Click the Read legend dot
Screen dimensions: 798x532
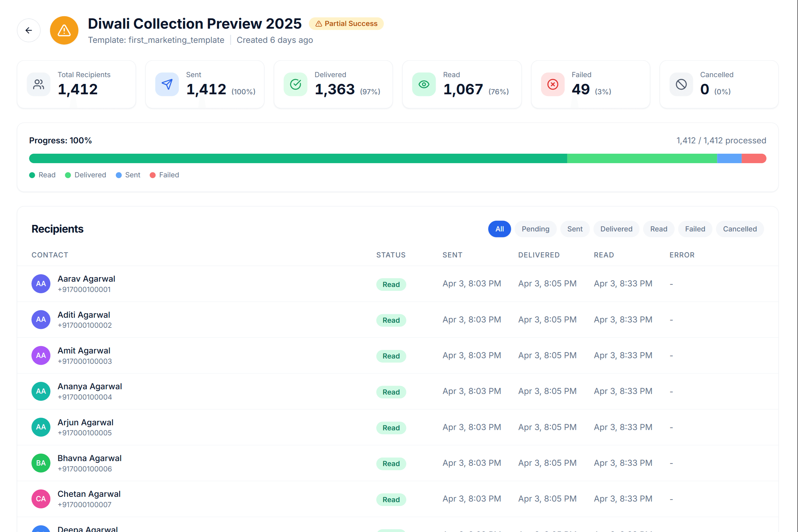(x=32, y=175)
